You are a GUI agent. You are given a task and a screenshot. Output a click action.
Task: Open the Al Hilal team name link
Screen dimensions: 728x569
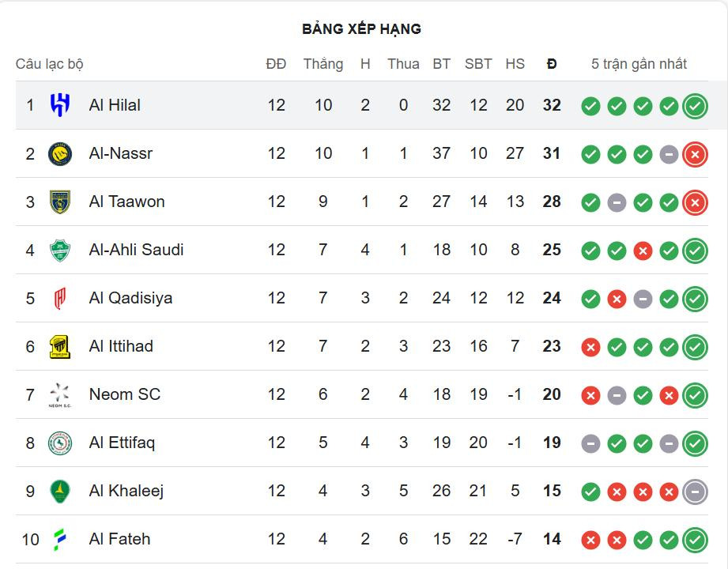coord(115,105)
